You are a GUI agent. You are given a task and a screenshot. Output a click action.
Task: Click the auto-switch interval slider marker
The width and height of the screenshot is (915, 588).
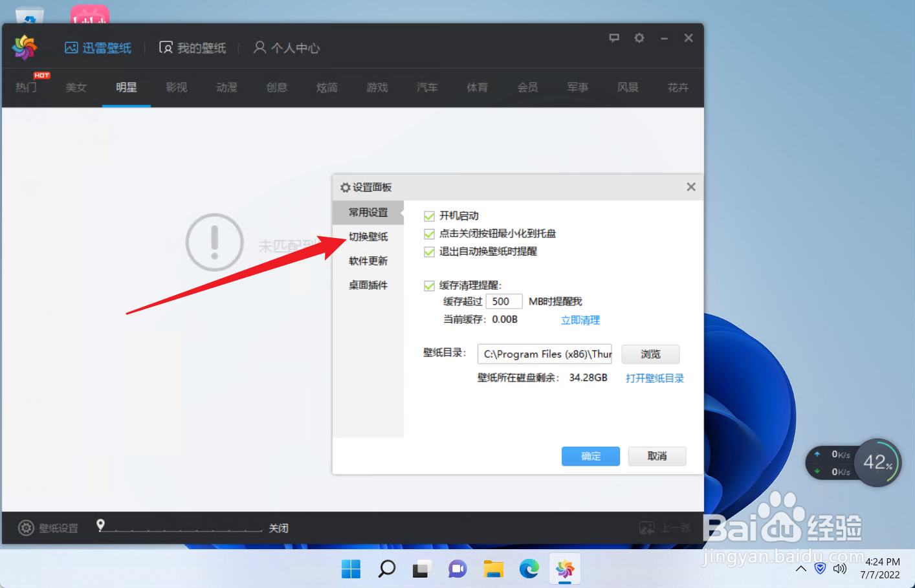point(100,525)
